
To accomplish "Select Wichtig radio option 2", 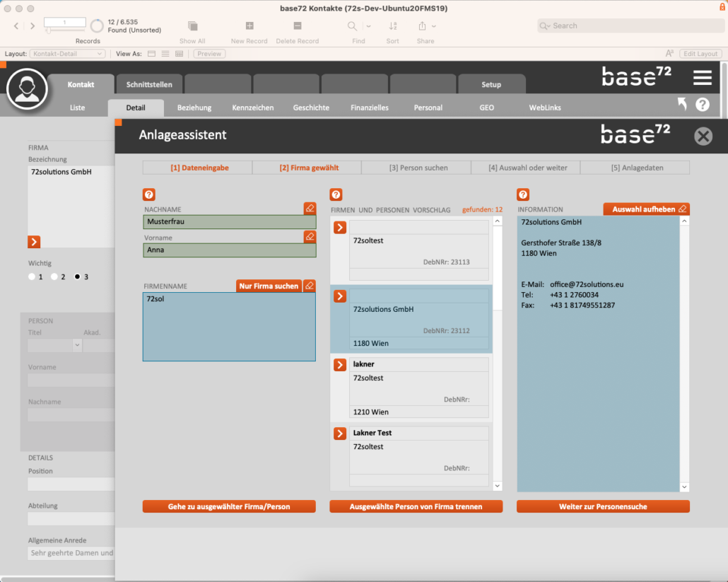I will pos(54,277).
